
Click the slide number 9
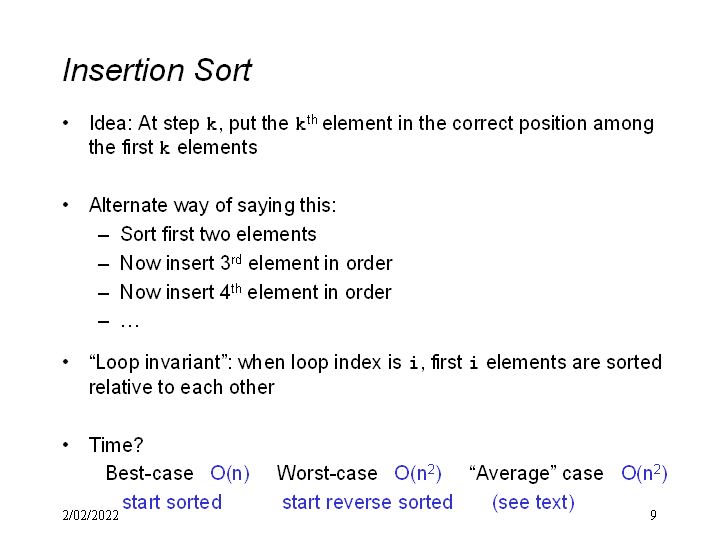coord(653,516)
